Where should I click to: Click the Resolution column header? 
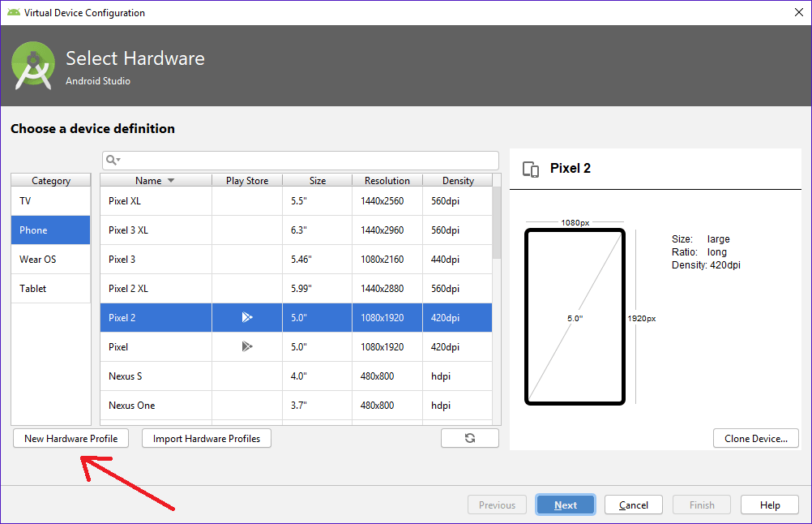[387, 180]
